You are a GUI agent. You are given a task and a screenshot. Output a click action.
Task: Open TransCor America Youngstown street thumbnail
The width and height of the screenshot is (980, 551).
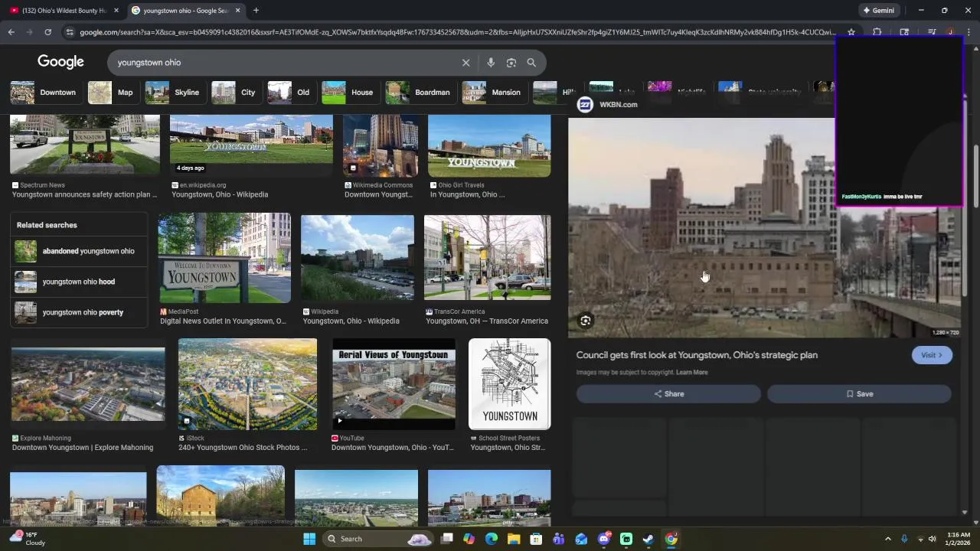pos(487,259)
